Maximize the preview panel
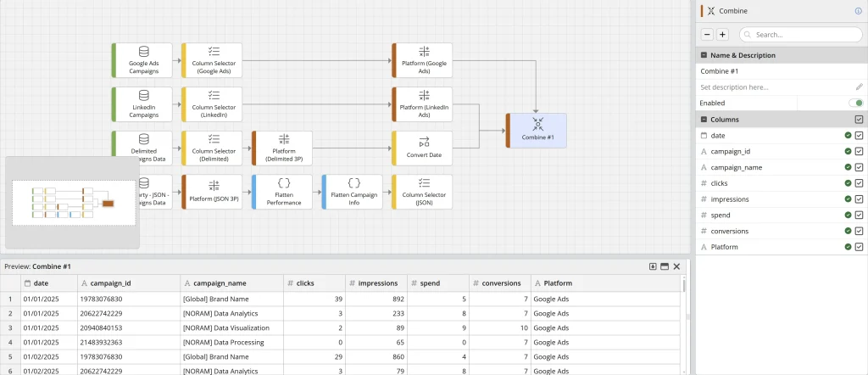The height and width of the screenshot is (375, 868). point(665,266)
